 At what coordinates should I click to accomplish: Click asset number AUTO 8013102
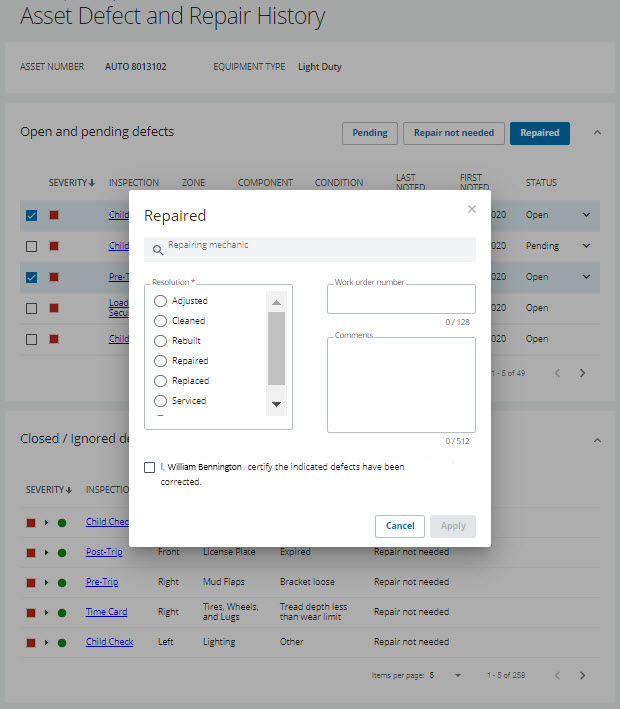coord(136,66)
